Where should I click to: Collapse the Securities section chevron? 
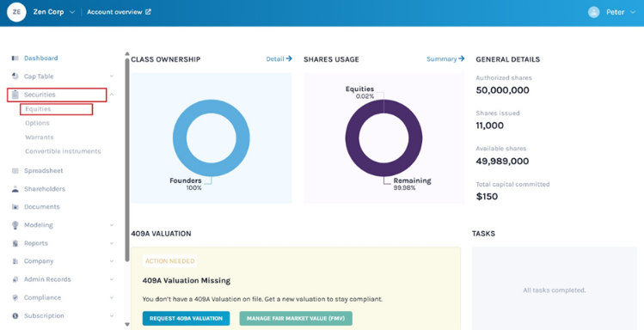pos(112,95)
